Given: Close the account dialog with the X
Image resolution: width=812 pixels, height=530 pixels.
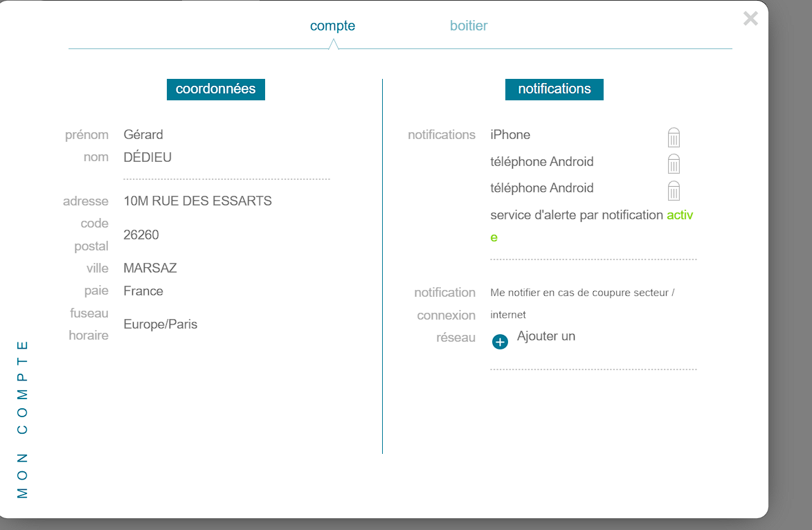Looking at the screenshot, I should (750, 19).
